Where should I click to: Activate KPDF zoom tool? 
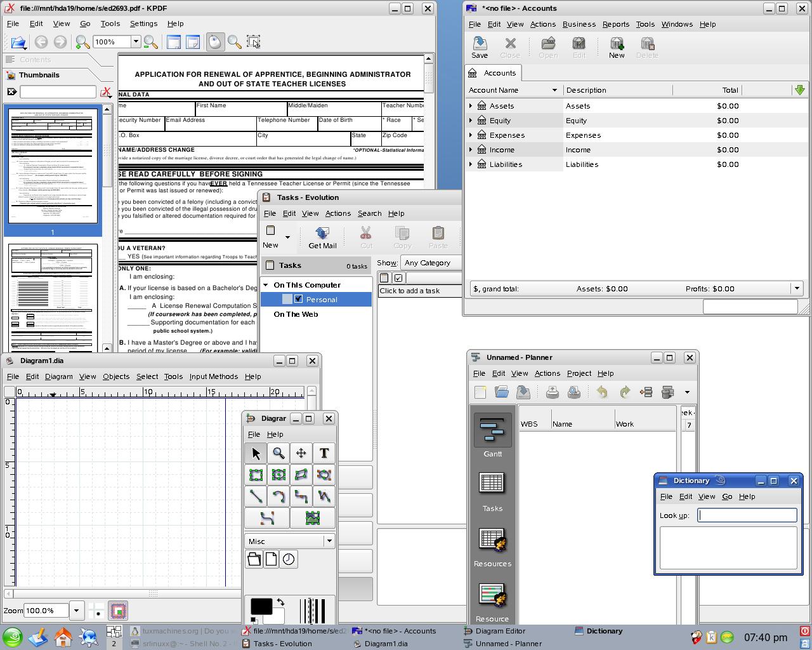[234, 43]
